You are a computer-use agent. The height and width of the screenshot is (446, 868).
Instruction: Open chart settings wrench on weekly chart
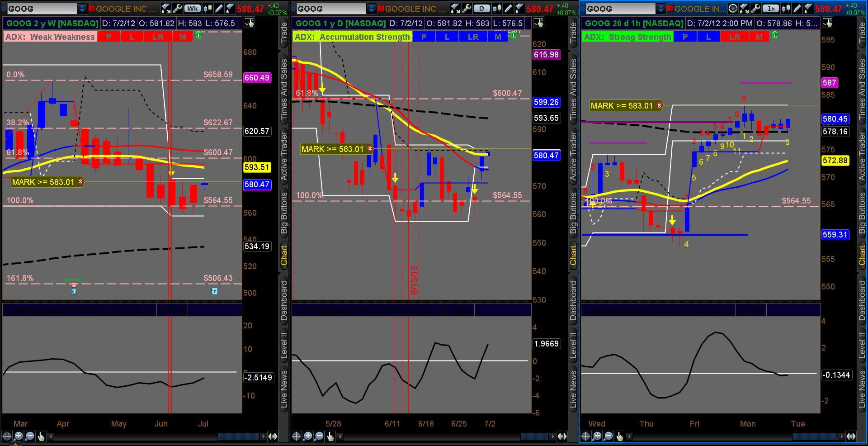177,8
